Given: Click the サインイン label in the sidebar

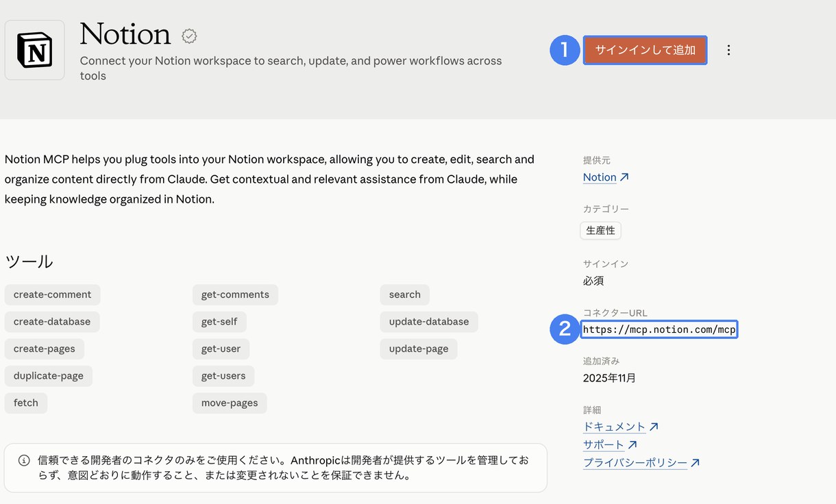Looking at the screenshot, I should click(x=606, y=264).
